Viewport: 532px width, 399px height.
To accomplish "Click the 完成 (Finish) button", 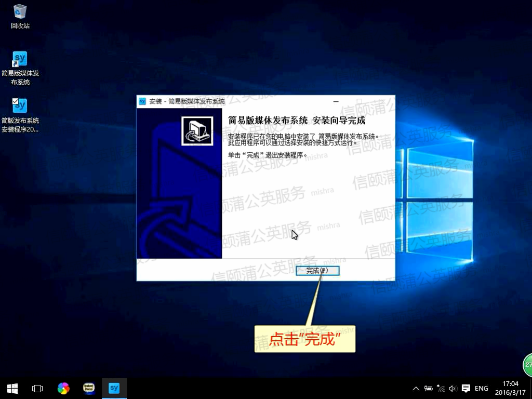I will click(x=317, y=271).
